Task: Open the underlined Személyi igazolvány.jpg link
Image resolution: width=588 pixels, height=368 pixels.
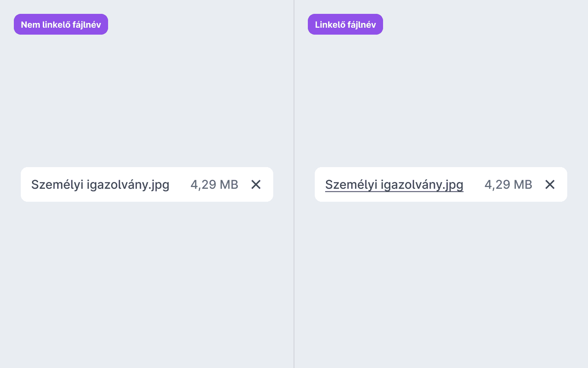Action: [x=394, y=185]
